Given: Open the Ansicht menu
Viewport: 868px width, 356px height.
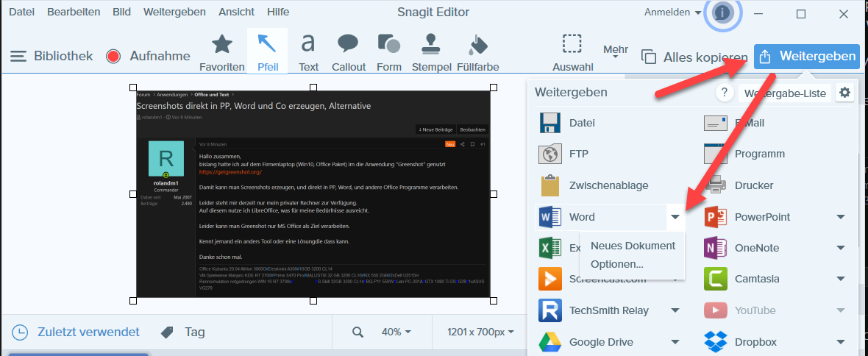Looking at the screenshot, I should point(236,12).
